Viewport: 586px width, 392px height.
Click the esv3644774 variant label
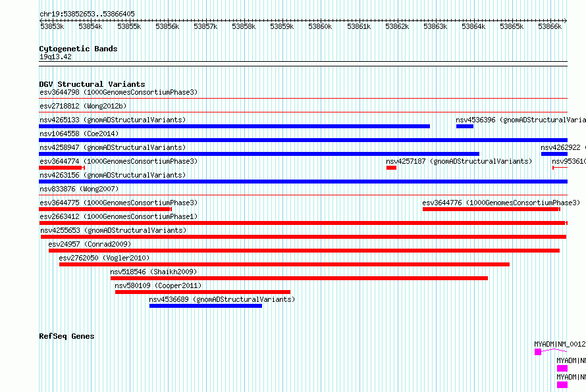119,161
